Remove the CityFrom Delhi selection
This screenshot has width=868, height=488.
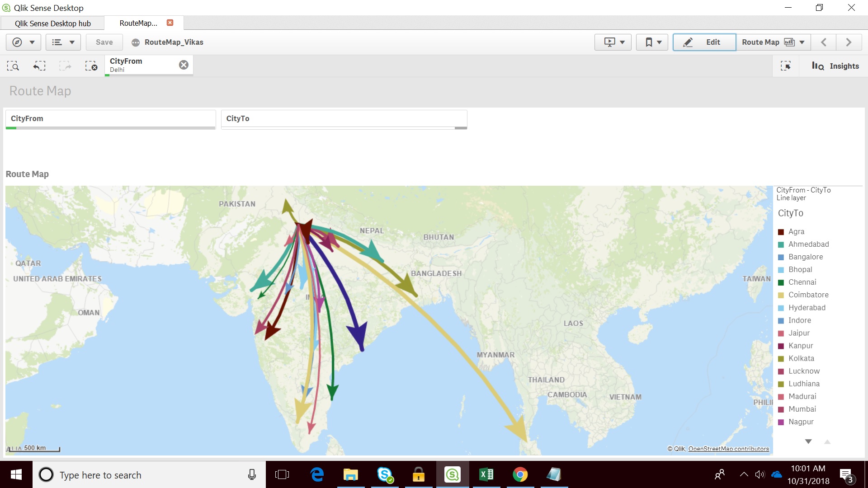pyautogui.click(x=184, y=65)
